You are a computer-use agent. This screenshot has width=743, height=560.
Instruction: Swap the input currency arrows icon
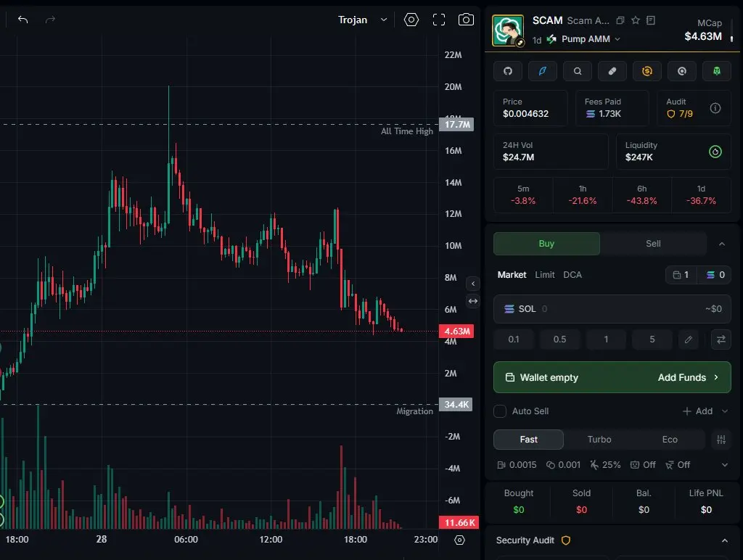coord(721,339)
